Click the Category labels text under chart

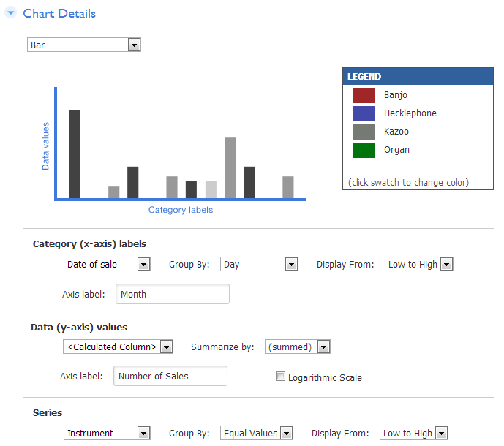tap(181, 210)
